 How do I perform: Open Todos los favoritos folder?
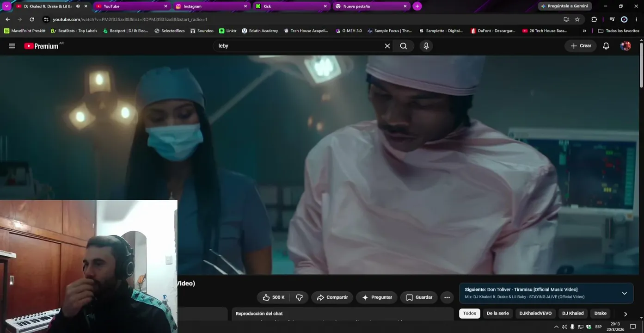coord(619,31)
